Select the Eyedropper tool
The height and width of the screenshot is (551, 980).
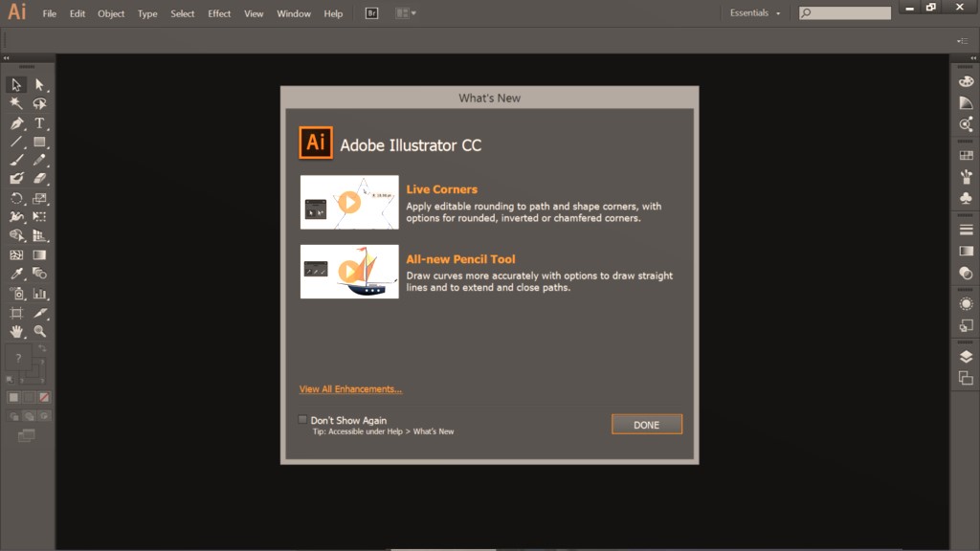16,274
